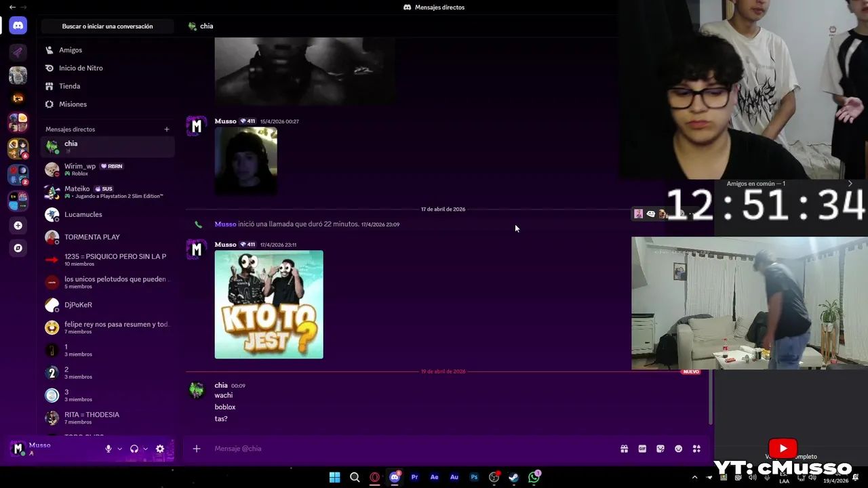Open DjPoKeR conversation
This screenshot has width=868, height=488.
[x=107, y=305]
